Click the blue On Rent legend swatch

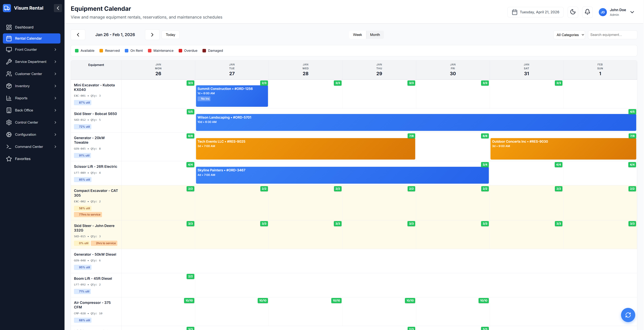click(126, 51)
